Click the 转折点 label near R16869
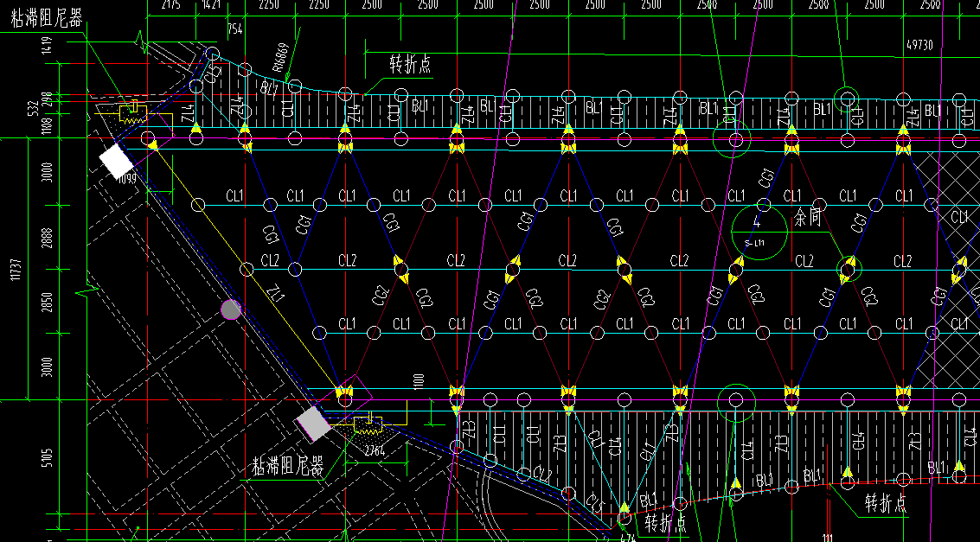The image size is (980, 542). [410, 65]
